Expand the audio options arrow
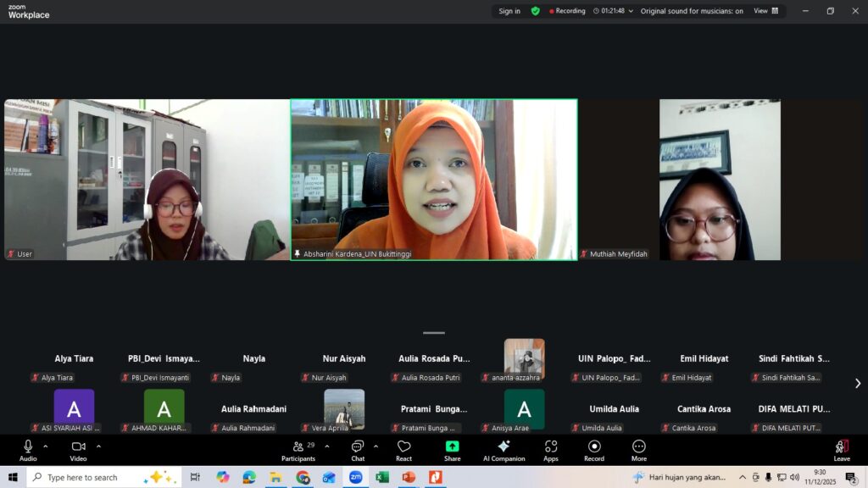868x488 pixels. [x=46, y=446]
